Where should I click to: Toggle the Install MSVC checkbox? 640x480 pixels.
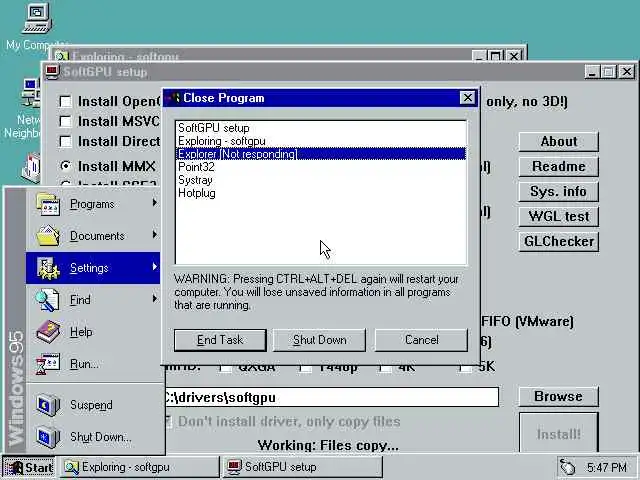[x=65, y=121]
